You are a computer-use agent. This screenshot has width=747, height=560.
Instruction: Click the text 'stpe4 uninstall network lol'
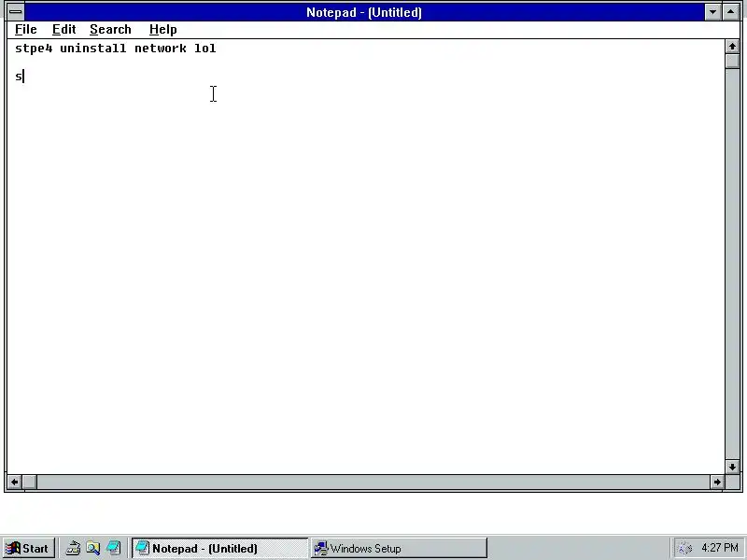click(115, 49)
